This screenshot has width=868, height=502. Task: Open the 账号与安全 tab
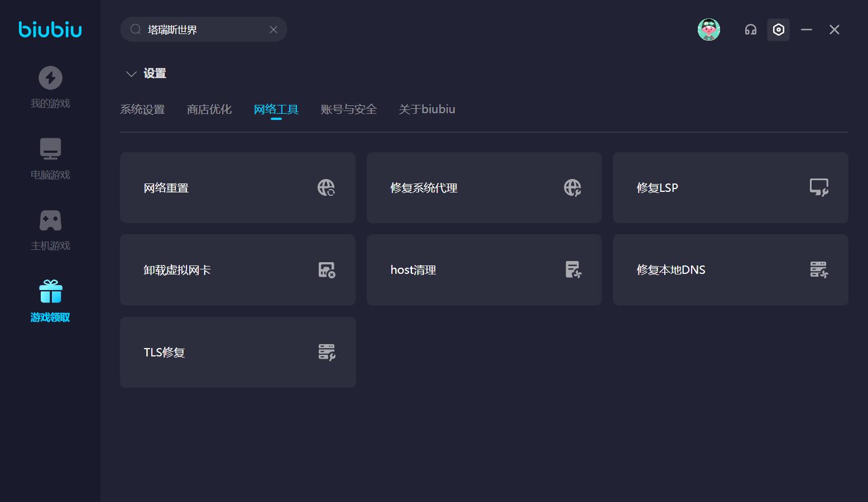[349, 109]
